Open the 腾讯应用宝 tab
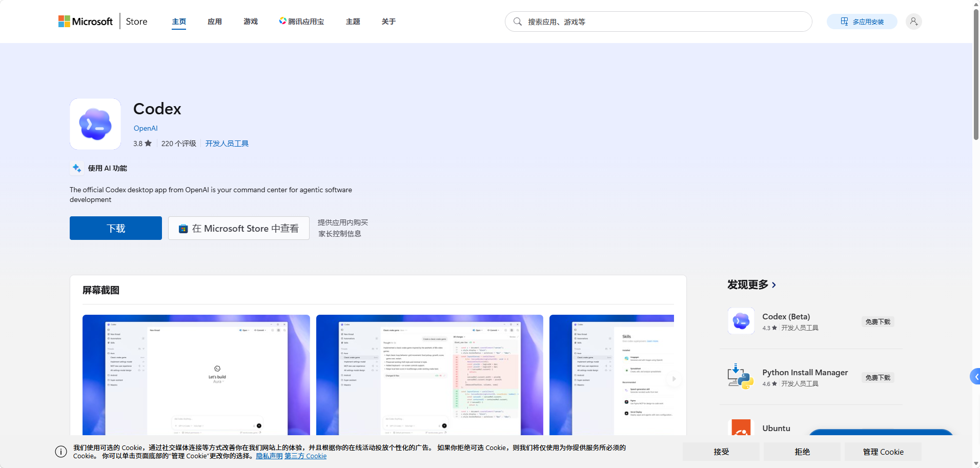Viewport: 980px width, 468px height. click(x=301, y=22)
